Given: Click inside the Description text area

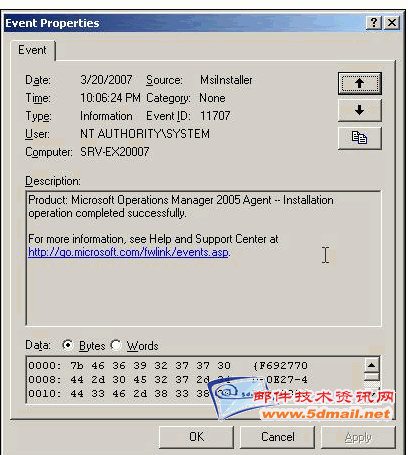Looking at the screenshot, I should pos(203,258).
